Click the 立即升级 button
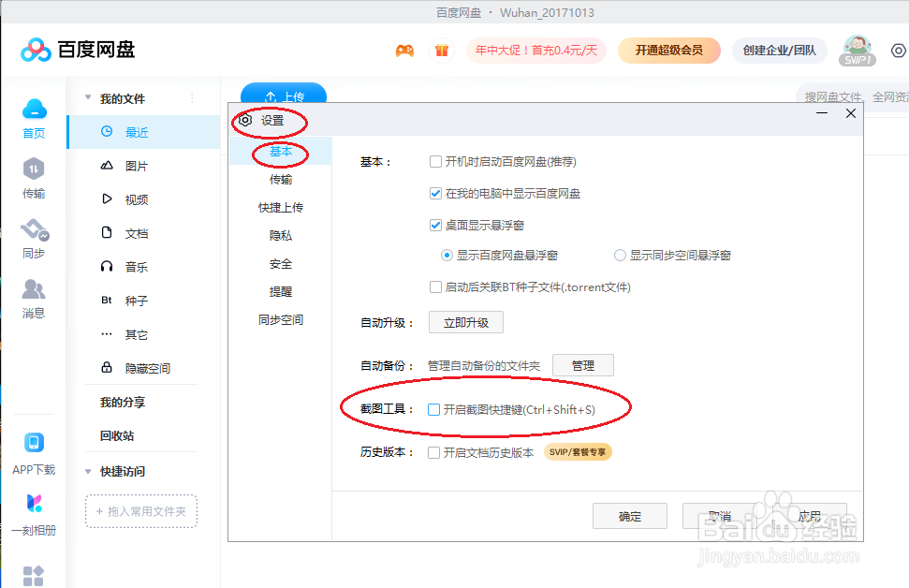The height and width of the screenshot is (588, 909). pos(466,322)
